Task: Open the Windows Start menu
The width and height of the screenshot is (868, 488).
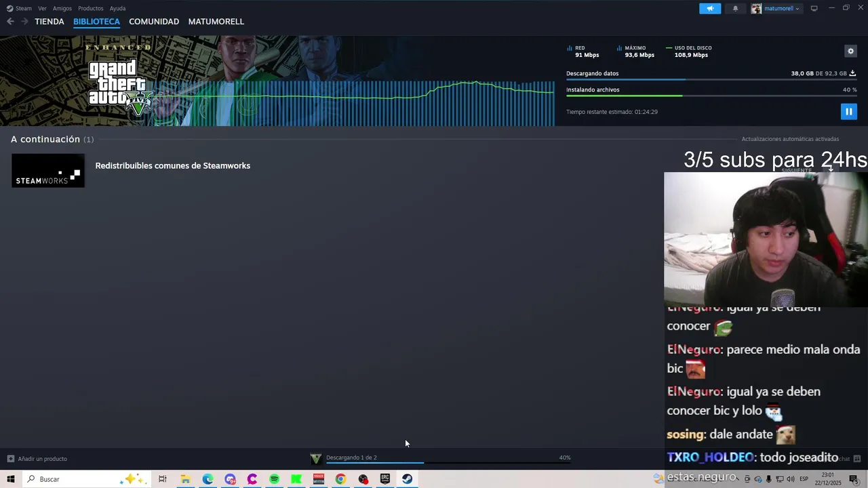Action: pos(11,479)
